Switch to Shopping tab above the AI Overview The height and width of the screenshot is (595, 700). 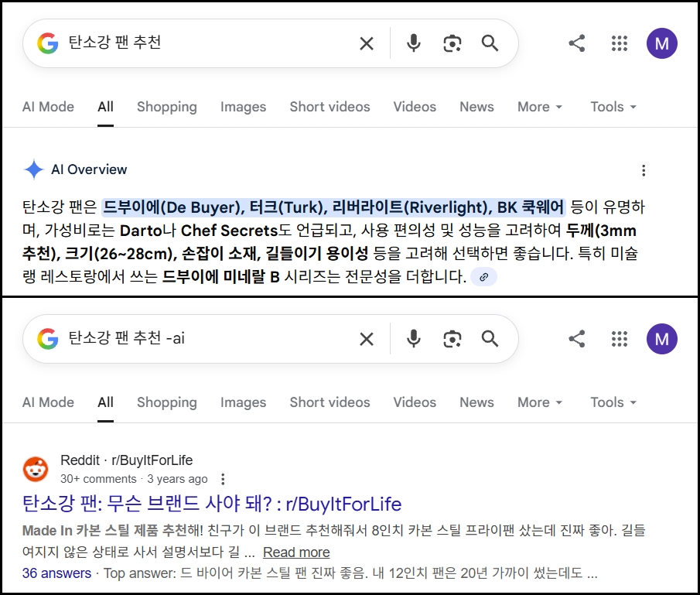pyautogui.click(x=167, y=107)
